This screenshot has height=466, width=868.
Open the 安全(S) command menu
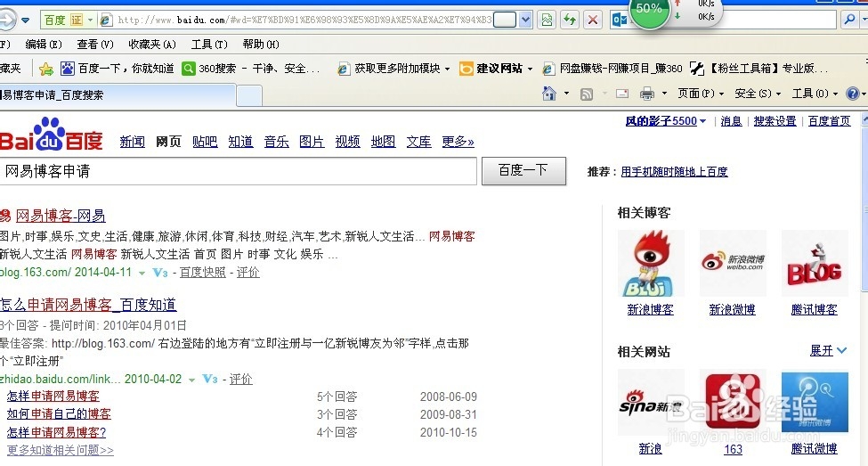(758, 94)
